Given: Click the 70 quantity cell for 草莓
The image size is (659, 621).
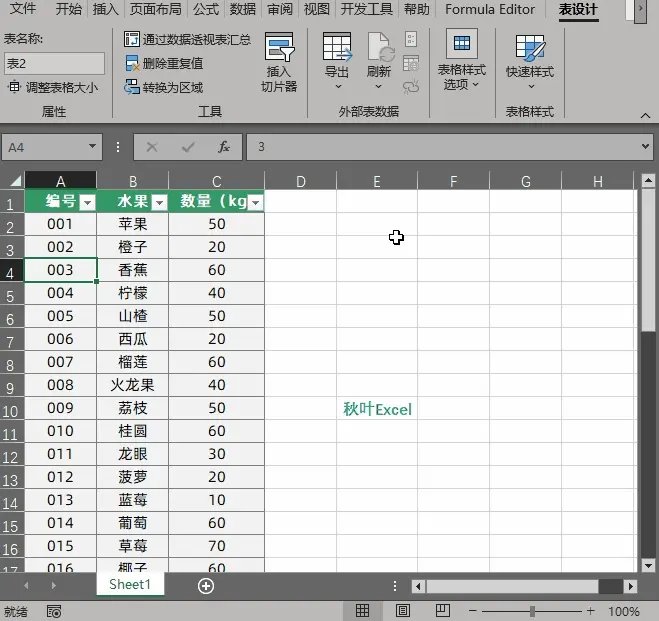Looking at the screenshot, I should pyautogui.click(x=216, y=546).
